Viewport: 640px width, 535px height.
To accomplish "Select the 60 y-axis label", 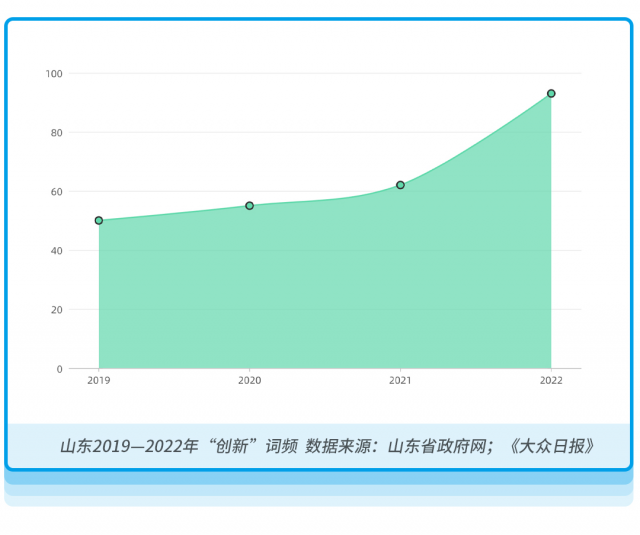I will tap(56, 192).
